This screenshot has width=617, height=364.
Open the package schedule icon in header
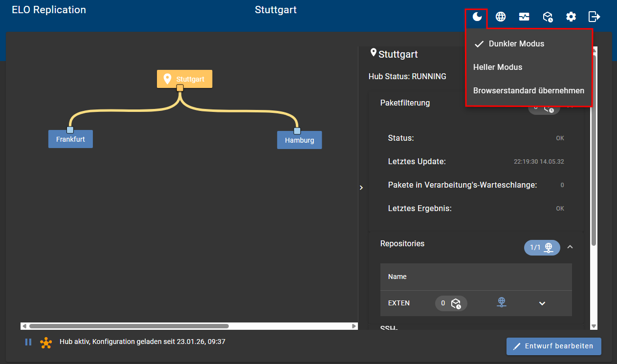pyautogui.click(x=548, y=17)
